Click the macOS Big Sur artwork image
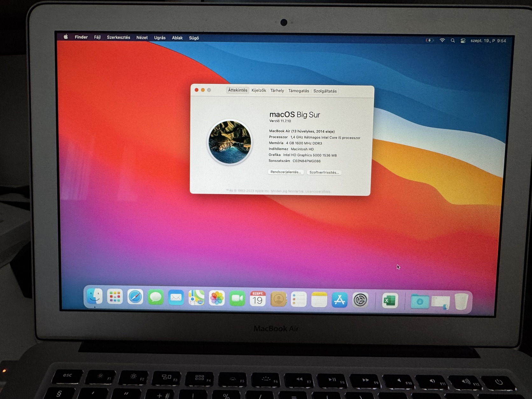The image size is (532, 399). click(230, 142)
